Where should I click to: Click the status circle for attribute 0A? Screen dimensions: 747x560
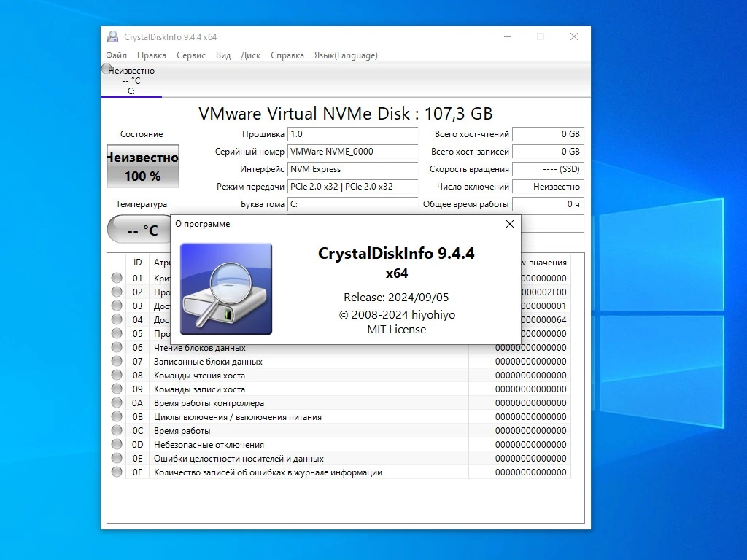pos(117,402)
